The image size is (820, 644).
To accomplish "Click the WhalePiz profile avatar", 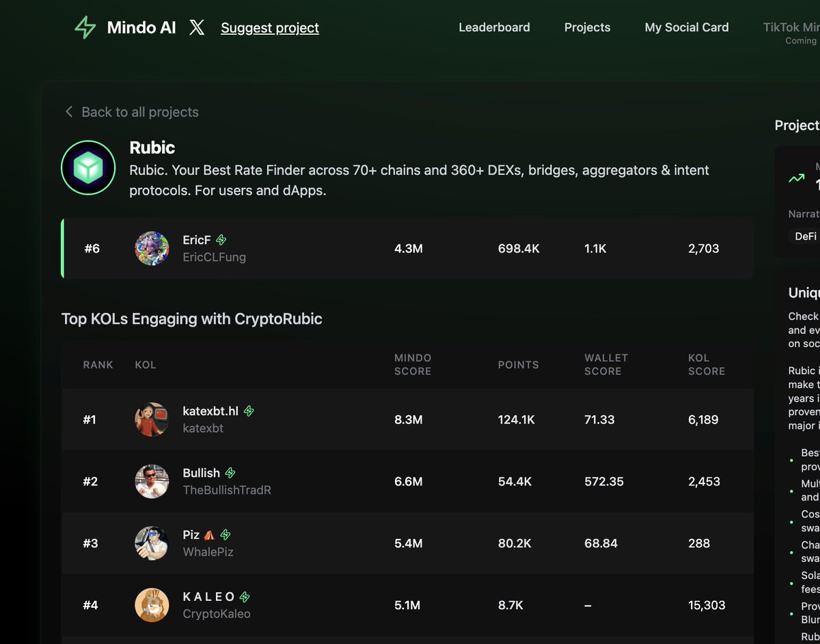I will [x=152, y=544].
